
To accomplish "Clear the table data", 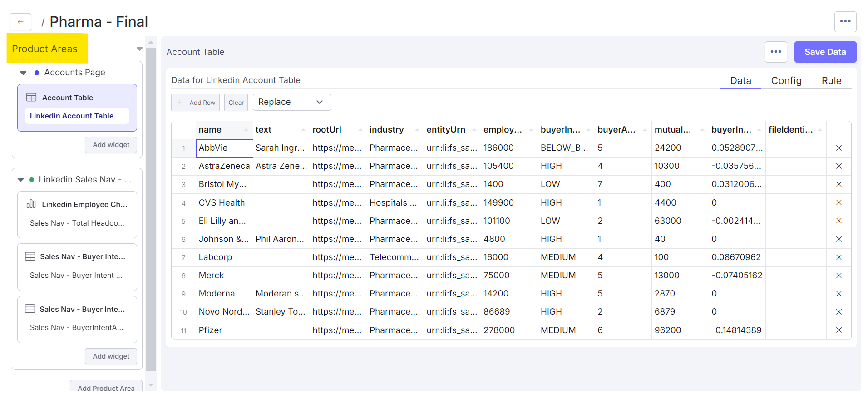I will tap(236, 103).
